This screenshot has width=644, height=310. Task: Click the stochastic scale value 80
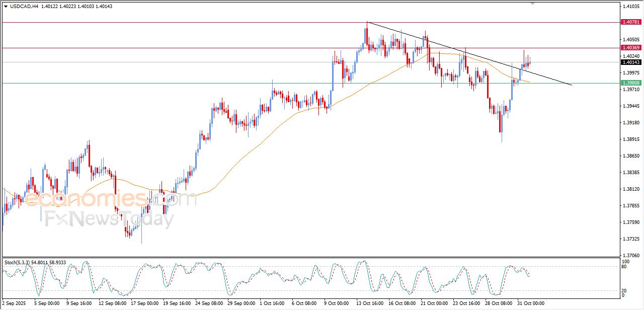coord(625,267)
